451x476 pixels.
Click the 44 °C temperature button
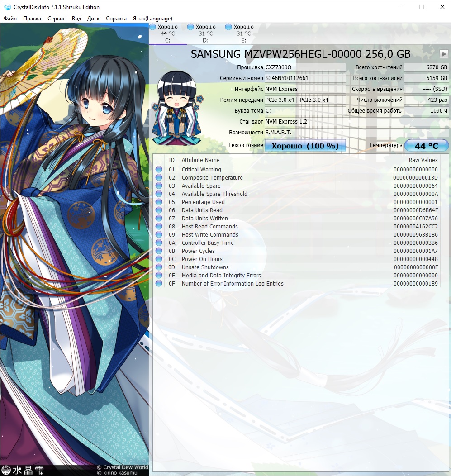pyautogui.click(x=427, y=145)
